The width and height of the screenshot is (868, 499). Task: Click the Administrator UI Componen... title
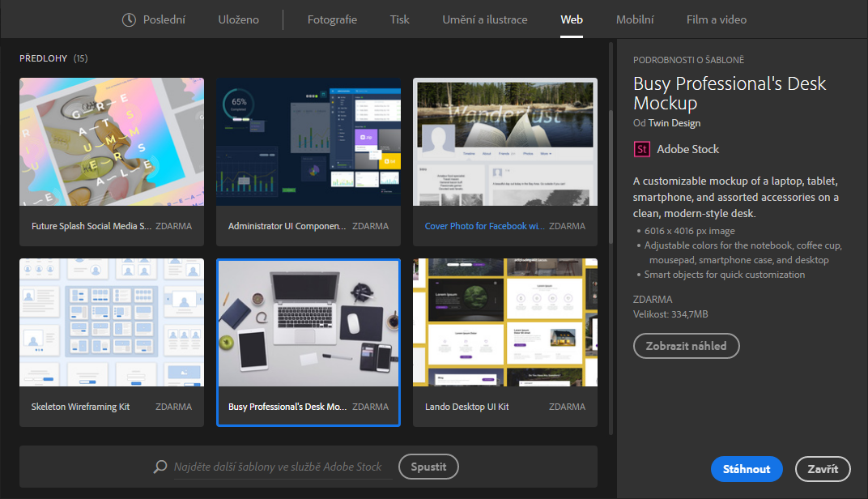(287, 226)
